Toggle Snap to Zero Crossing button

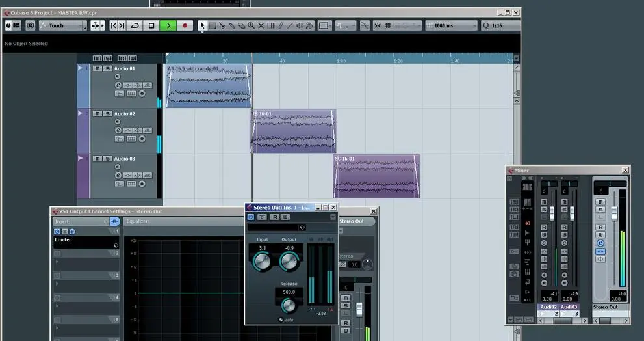[x=365, y=25]
